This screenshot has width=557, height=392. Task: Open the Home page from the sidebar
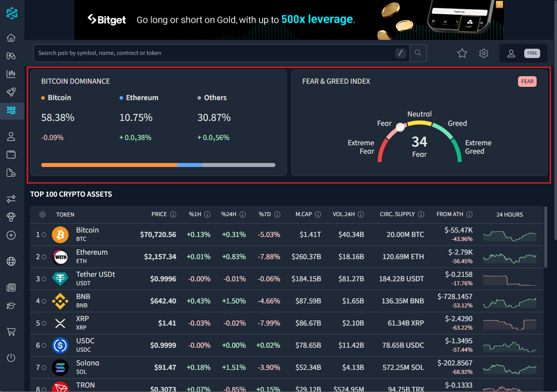[x=12, y=38]
